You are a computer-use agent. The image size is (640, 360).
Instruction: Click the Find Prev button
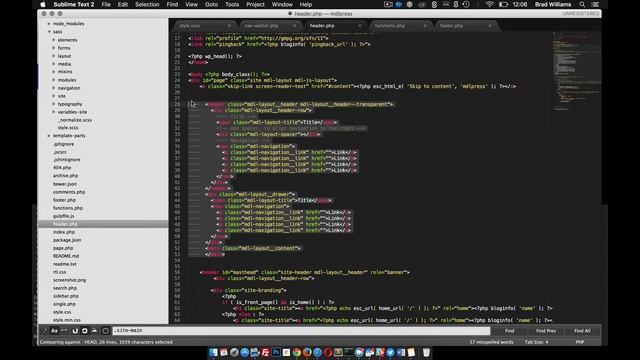(546, 331)
